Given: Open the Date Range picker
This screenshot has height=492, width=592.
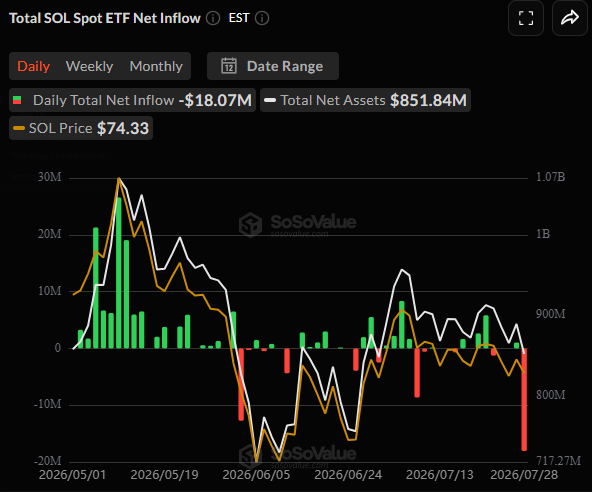Looking at the screenshot, I should (273, 66).
